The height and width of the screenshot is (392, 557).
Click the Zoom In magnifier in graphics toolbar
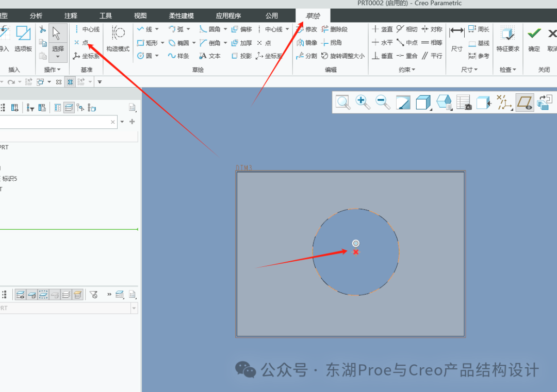(x=363, y=102)
